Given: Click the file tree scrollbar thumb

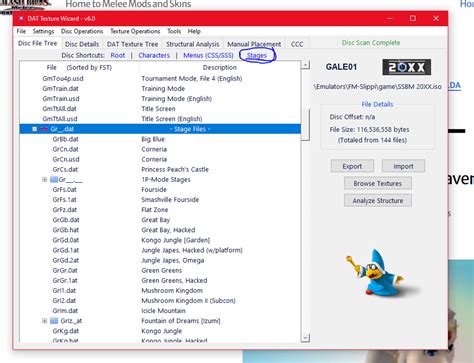Looking at the screenshot, I should click(x=305, y=125).
